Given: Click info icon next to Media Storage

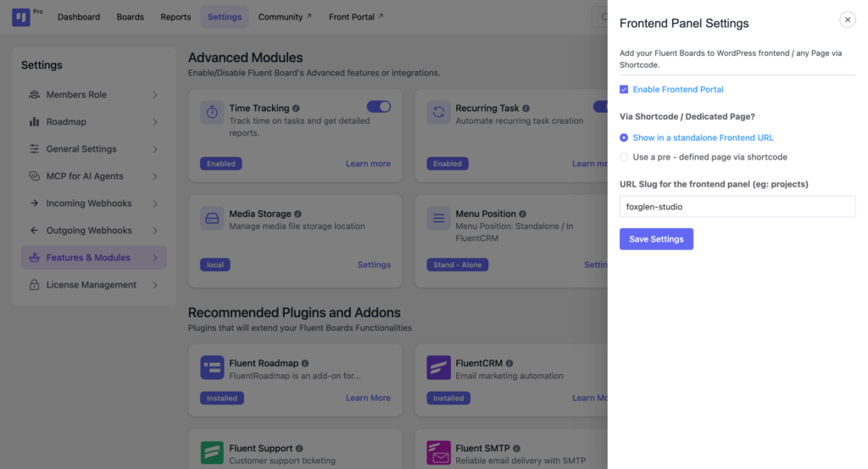Looking at the screenshot, I should coord(298,214).
